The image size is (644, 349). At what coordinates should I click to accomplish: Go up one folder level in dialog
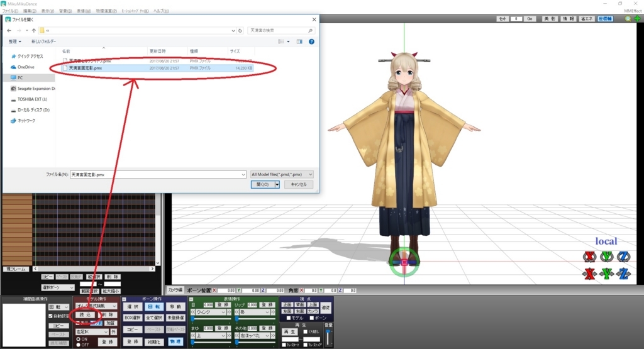pos(34,30)
